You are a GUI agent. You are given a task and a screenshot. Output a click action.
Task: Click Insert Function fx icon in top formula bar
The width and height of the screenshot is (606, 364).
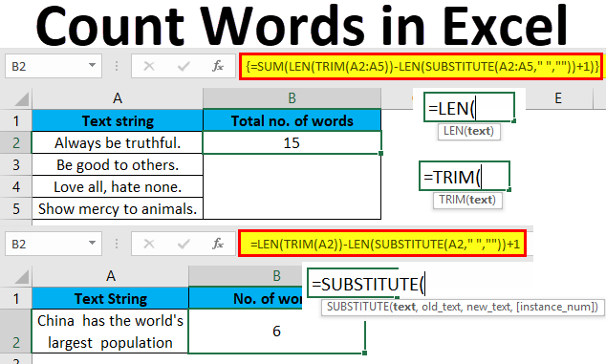coord(218,66)
